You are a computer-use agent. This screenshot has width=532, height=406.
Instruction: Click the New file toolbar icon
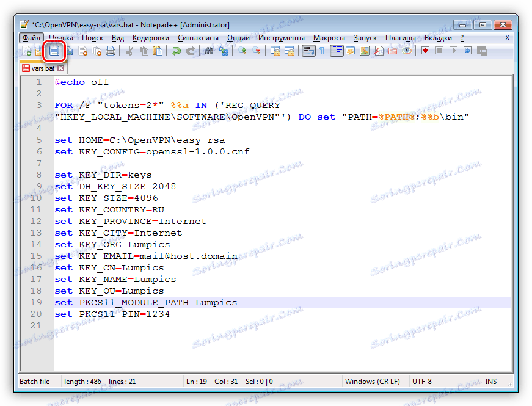click(26, 51)
